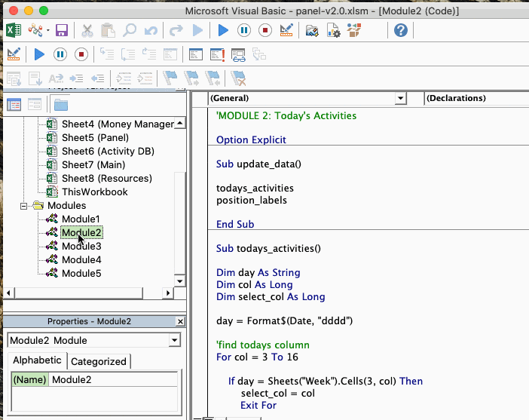Open the Immediate Window from the Debug toolbar
Viewport: 529px width, 420px height.
coord(217,54)
